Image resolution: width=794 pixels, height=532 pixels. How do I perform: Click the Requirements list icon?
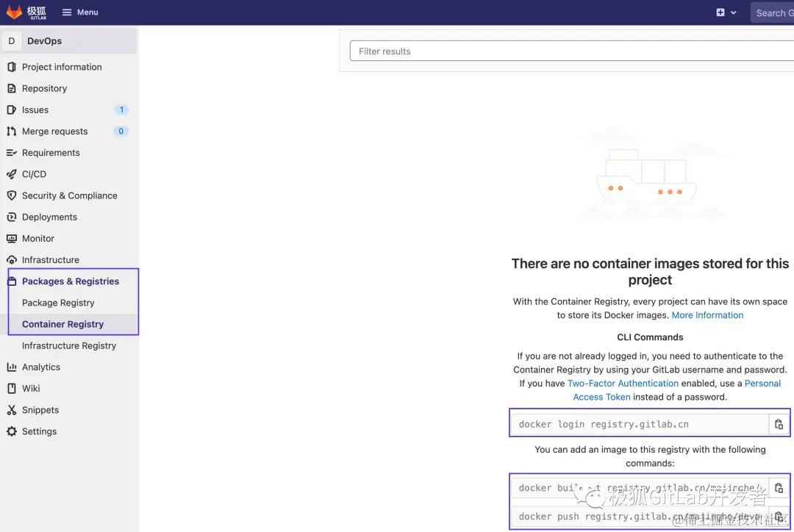(x=12, y=153)
